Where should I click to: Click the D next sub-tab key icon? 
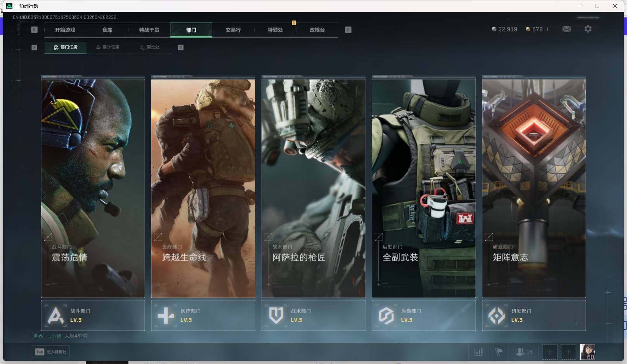[x=180, y=47]
